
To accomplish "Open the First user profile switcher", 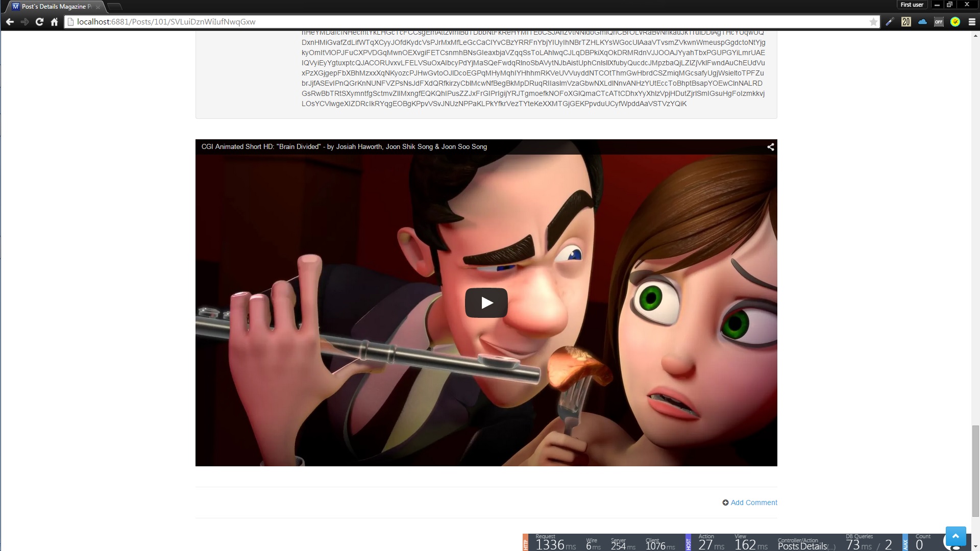I will (912, 5).
